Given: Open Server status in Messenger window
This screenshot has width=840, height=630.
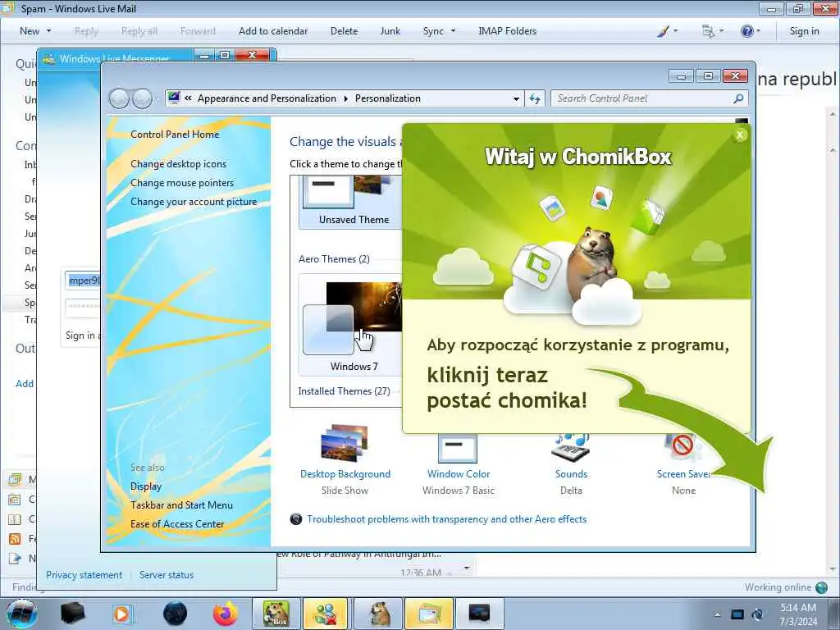Looking at the screenshot, I should pos(167,574).
